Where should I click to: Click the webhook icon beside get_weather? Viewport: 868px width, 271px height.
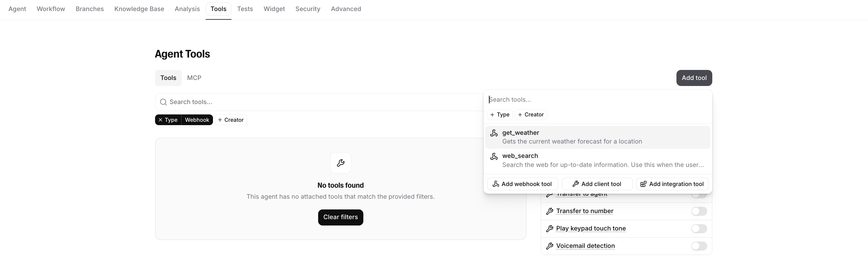[x=494, y=133]
